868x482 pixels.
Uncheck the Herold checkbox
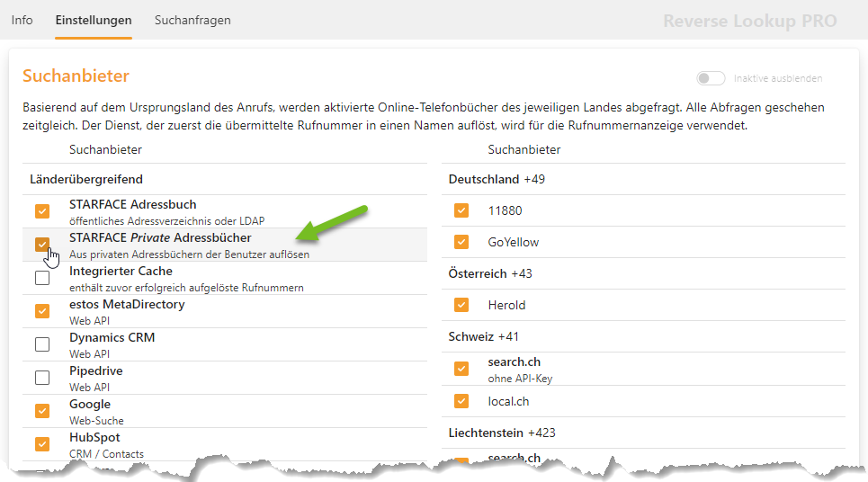pyautogui.click(x=461, y=305)
